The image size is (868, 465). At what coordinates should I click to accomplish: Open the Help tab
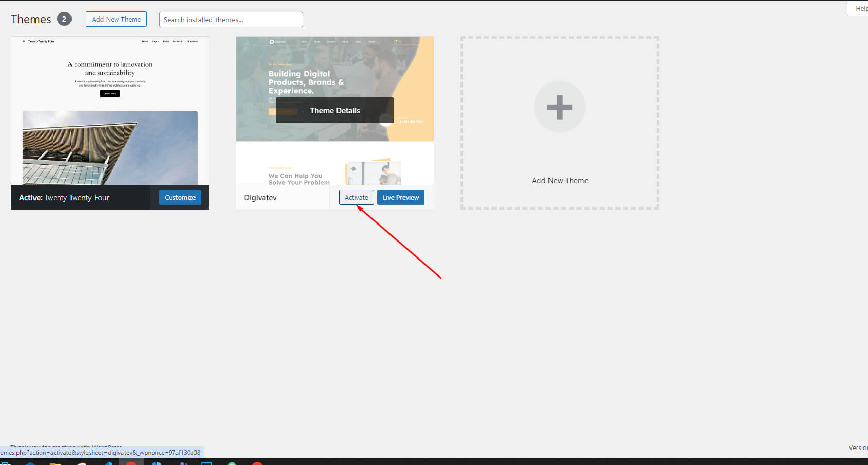point(858,8)
